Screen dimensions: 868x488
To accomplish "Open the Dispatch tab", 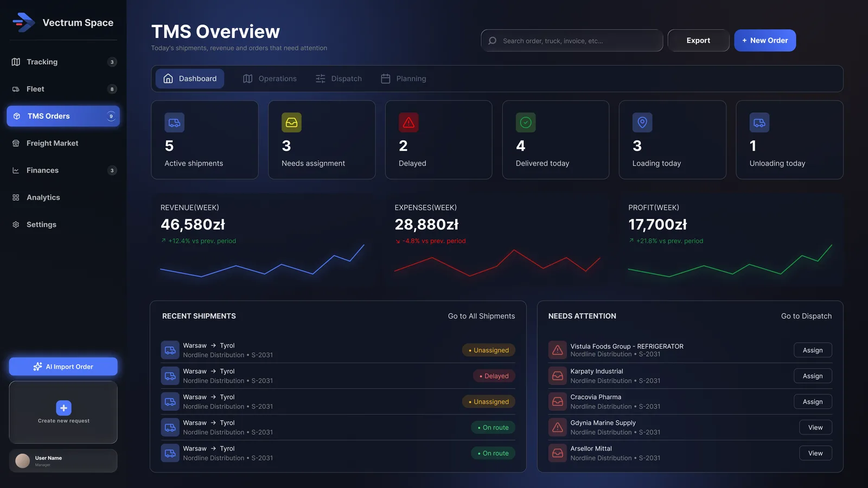I will [x=339, y=79].
